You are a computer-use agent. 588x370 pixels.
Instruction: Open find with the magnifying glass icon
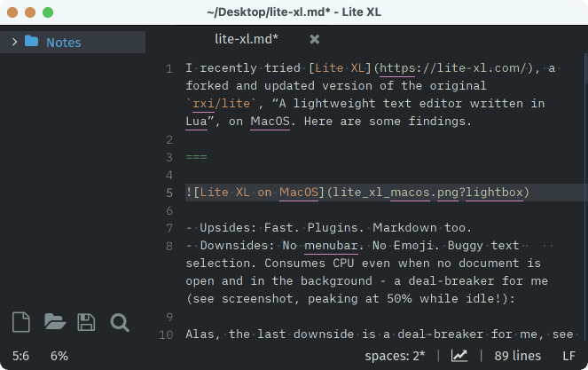(x=119, y=322)
